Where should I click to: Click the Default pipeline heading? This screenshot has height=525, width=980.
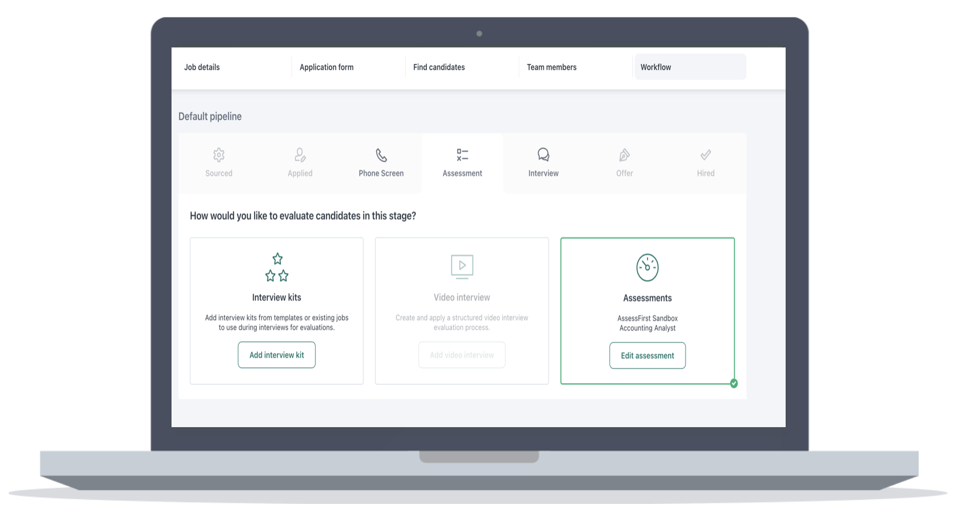pos(210,117)
